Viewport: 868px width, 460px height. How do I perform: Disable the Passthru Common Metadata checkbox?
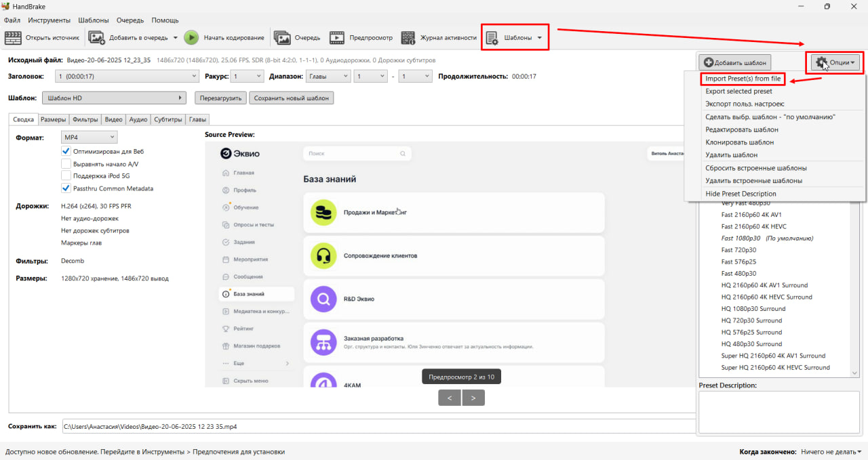point(66,188)
